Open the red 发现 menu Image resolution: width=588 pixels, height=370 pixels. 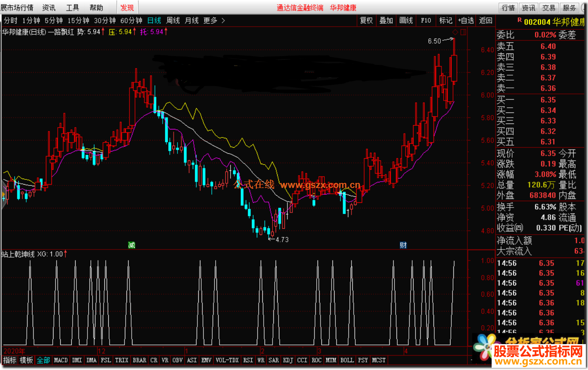[x=127, y=8]
